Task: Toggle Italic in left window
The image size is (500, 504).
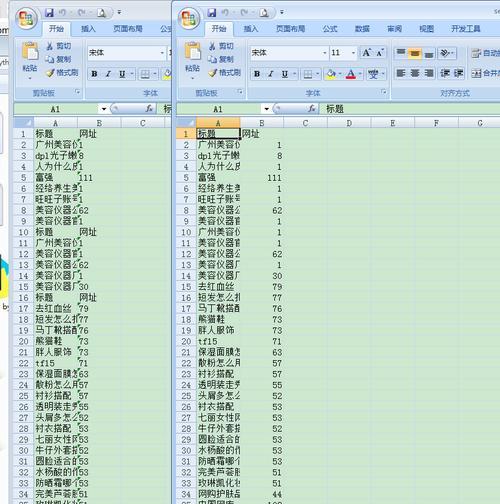Action: tap(108, 74)
